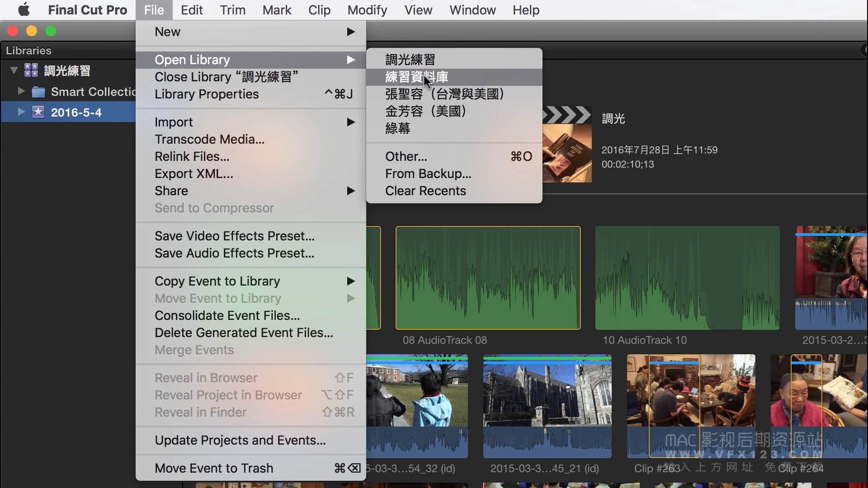Choose Clear Recents
The image size is (868, 488).
454,191
